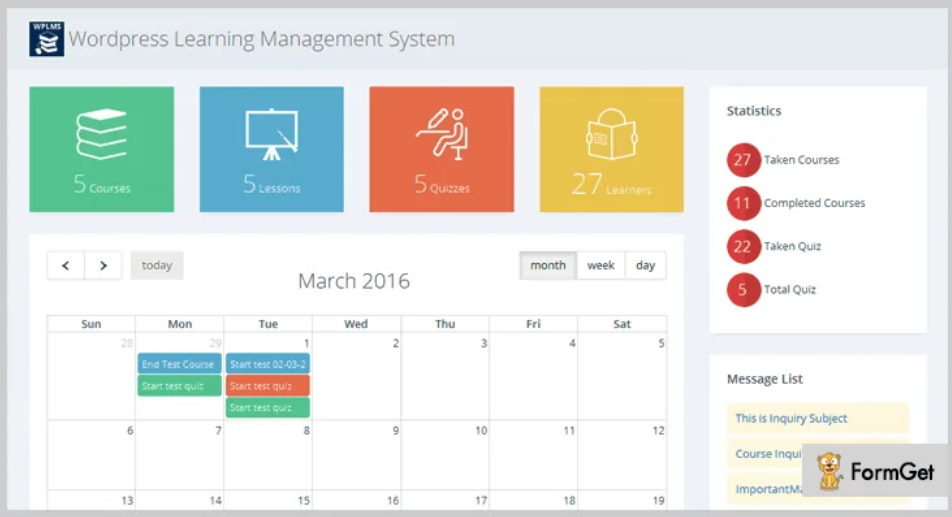Image resolution: width=952 pixels, height=517 pixels.
Task: Open Start test 02-03-2 event on Tuesday
Action: point(267,364)
